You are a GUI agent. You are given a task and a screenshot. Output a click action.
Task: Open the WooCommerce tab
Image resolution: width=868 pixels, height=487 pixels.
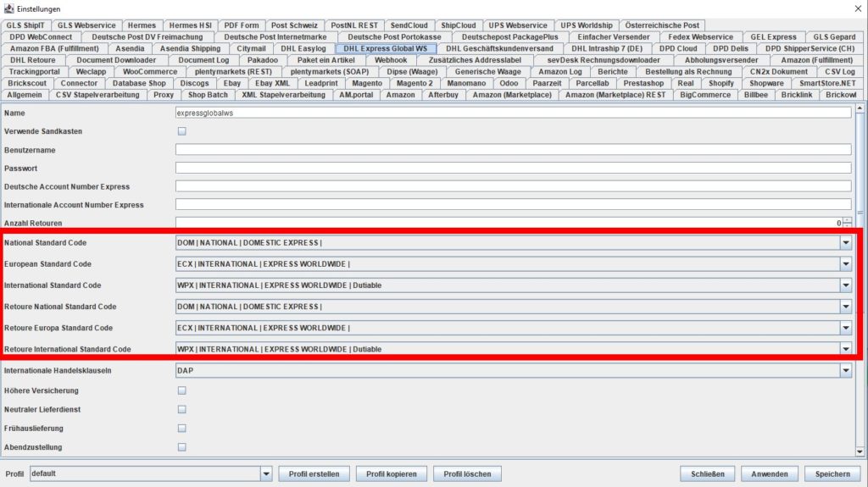pos(150,71)
